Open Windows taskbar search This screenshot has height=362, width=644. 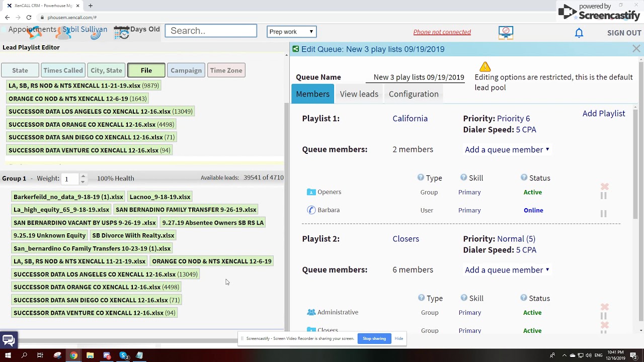click(x=24, y=355)
